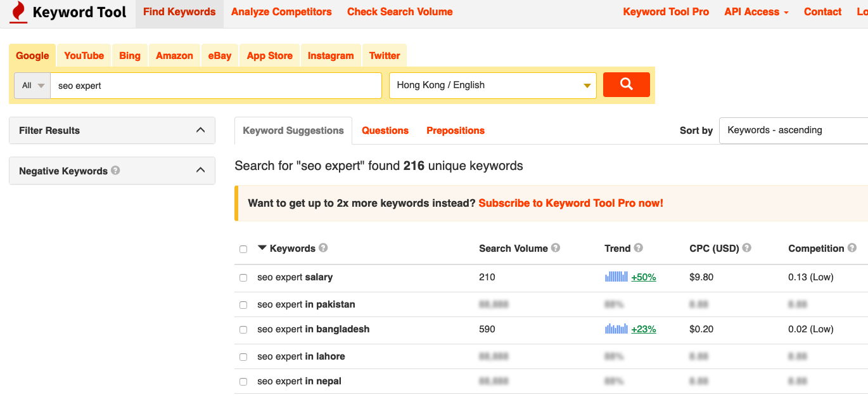Switch to the Twitter tab
The width and height of the screenshot is (868, 397).
click(385, 56)
